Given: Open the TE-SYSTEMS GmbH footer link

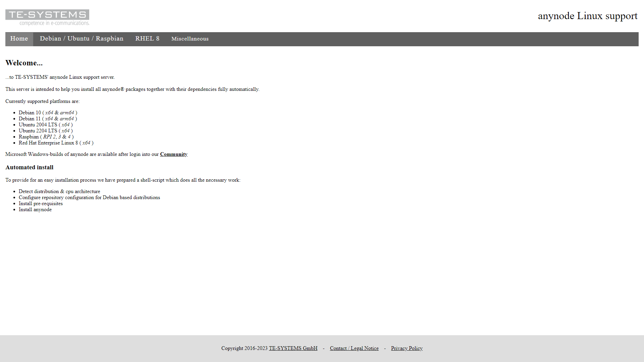Looking at the screenshot, I should click(293, 348).
